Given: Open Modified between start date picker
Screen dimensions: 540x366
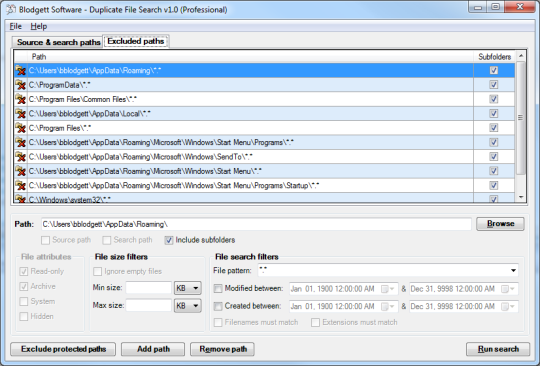Looking at the screenshot, I should click(388, 289).
